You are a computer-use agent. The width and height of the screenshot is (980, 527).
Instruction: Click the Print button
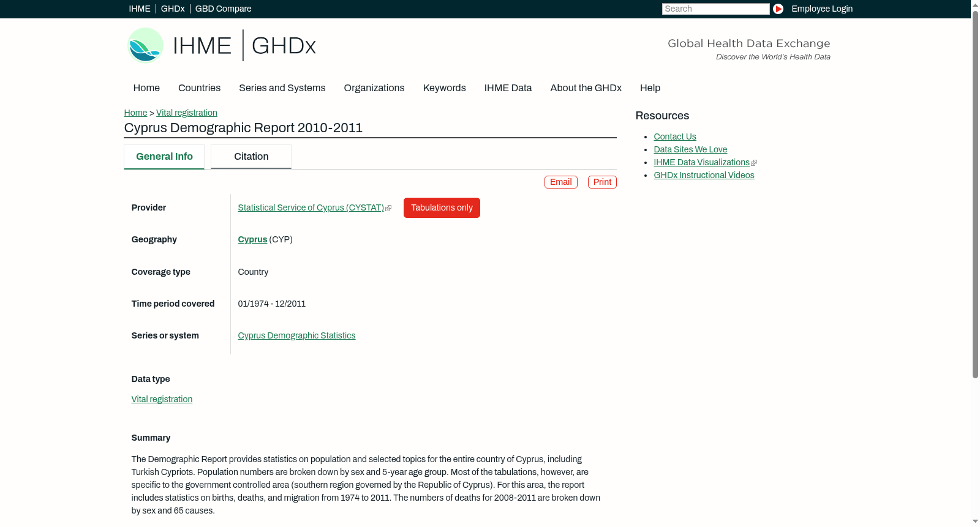pos(602,182)
